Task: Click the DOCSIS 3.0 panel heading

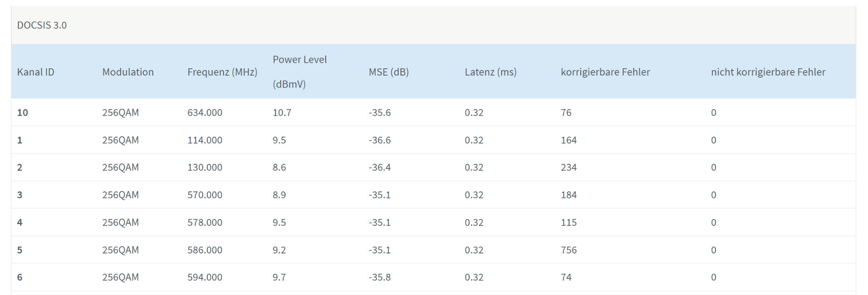Action: (42, 25)
